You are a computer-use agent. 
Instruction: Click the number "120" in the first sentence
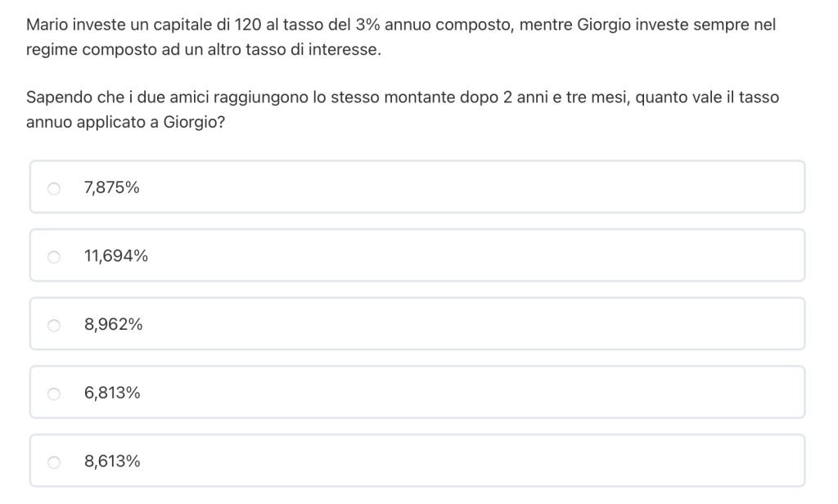(x=247, y=25)
